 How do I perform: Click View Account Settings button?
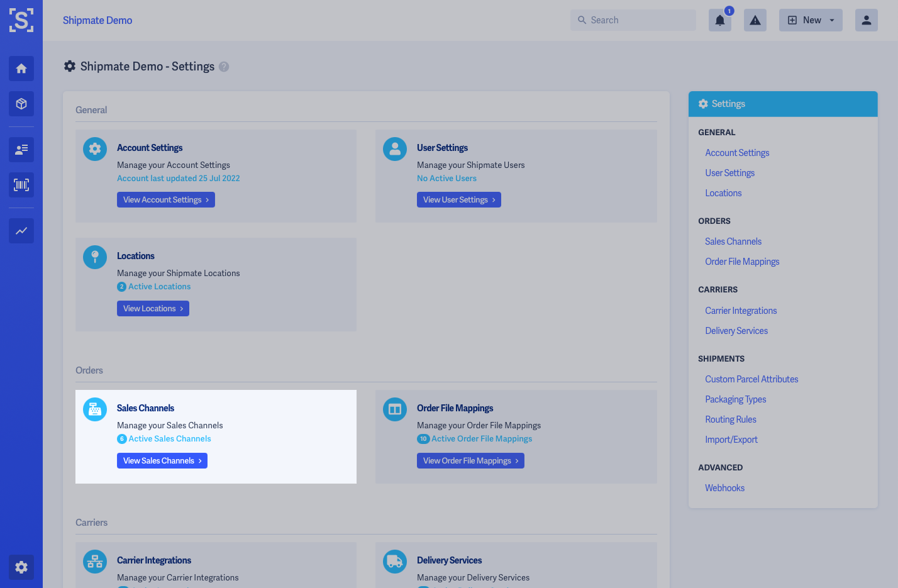166,200
